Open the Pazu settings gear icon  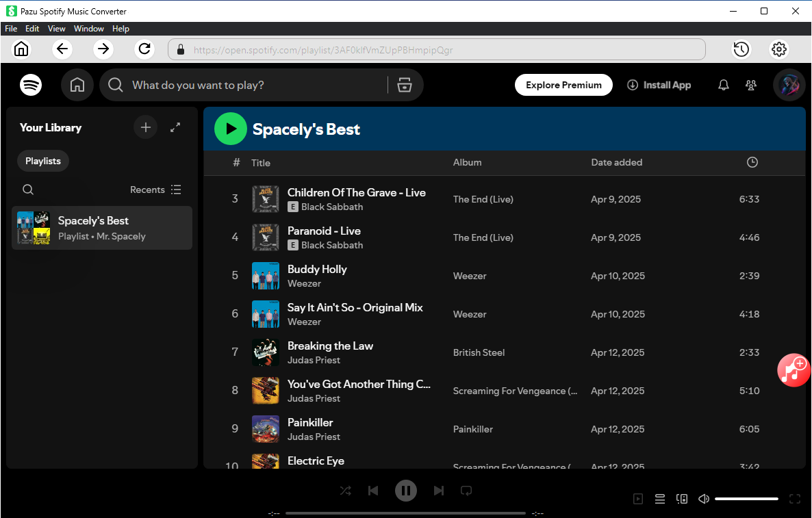(779, 49)
